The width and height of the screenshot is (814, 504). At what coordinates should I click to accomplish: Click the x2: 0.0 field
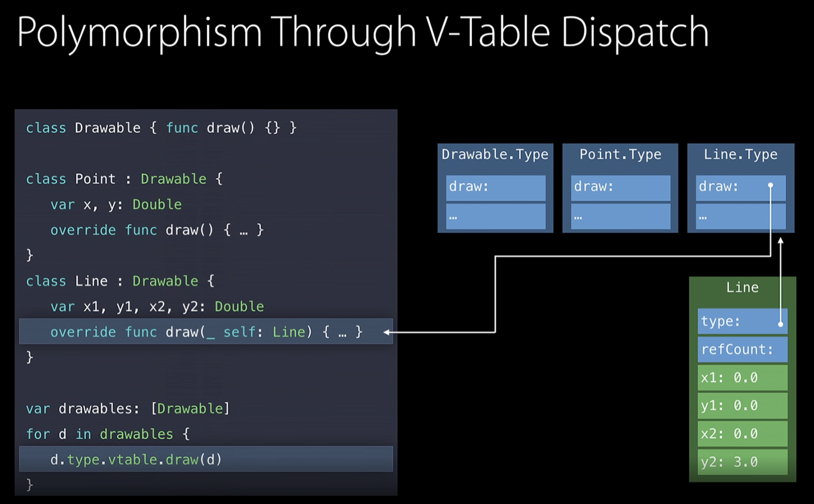coord(742,434)
